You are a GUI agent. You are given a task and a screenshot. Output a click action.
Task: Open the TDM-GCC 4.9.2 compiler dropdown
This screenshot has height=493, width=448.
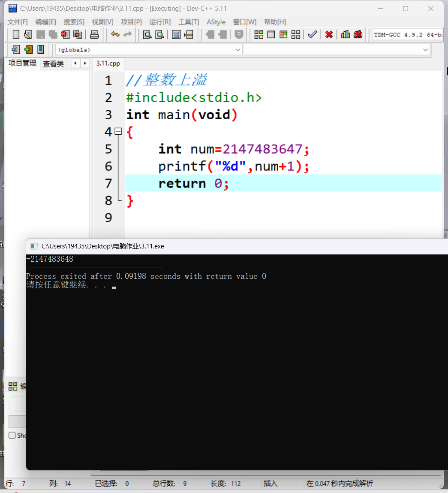(x=408, y=35)
